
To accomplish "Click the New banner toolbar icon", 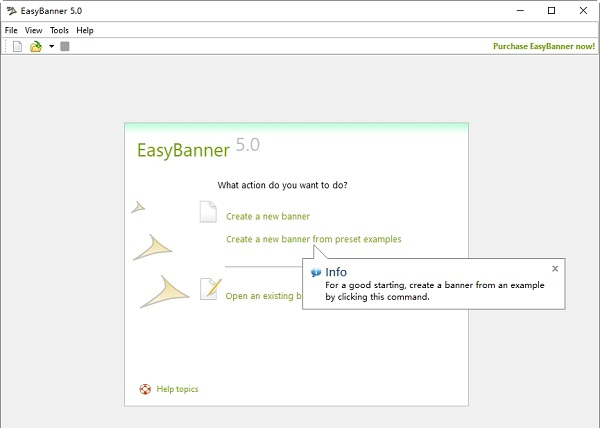I will [17, 47].
